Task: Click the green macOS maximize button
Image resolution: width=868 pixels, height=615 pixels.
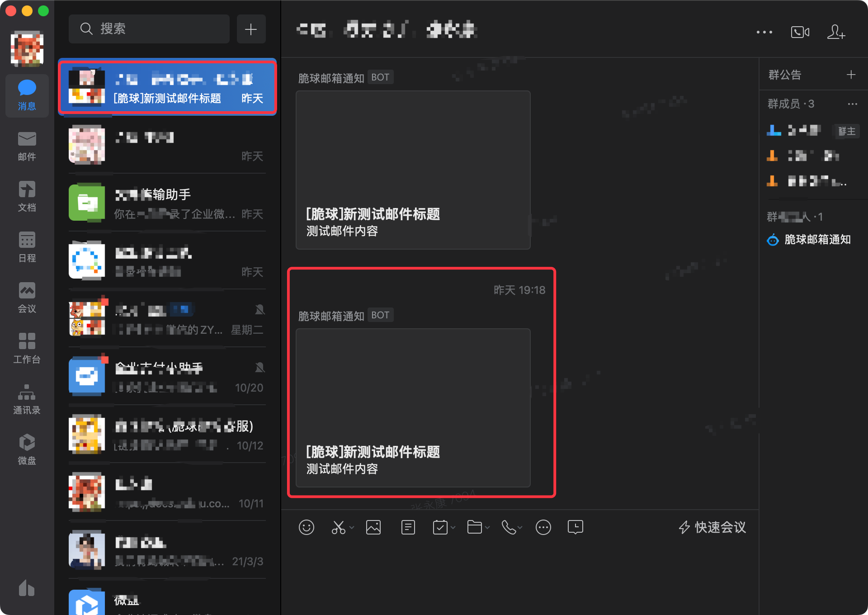Action: (43, 11)
